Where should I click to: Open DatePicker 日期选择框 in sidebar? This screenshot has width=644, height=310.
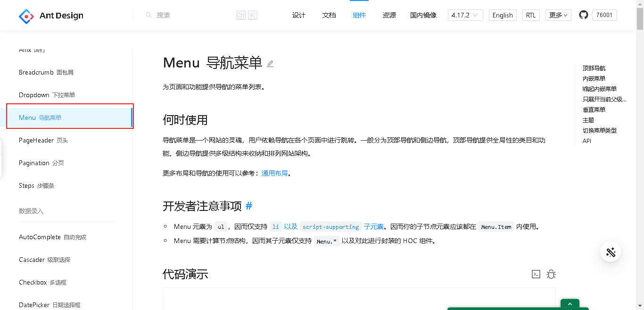coord(50,305)
